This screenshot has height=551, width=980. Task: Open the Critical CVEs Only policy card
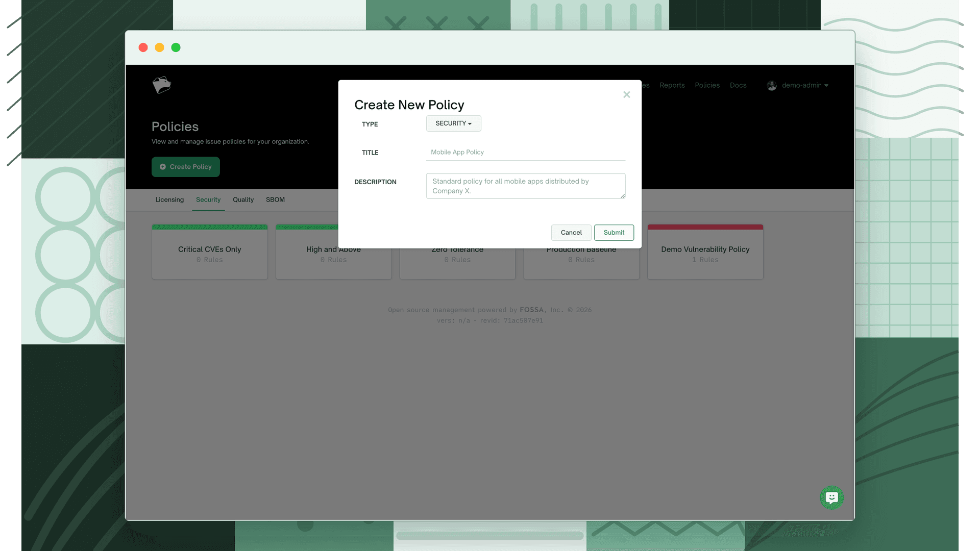click(x=209, y=252)
